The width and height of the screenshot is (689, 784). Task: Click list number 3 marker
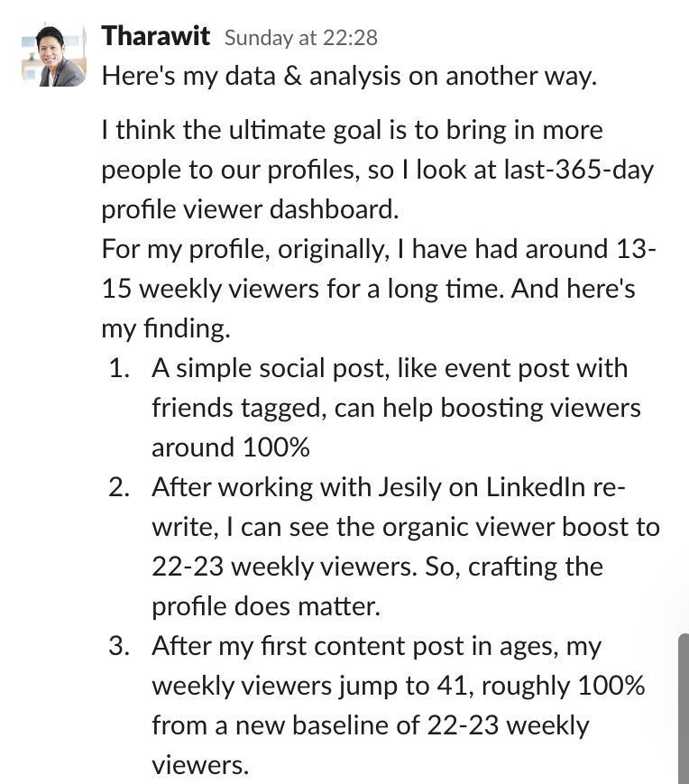tap(119, 646)
